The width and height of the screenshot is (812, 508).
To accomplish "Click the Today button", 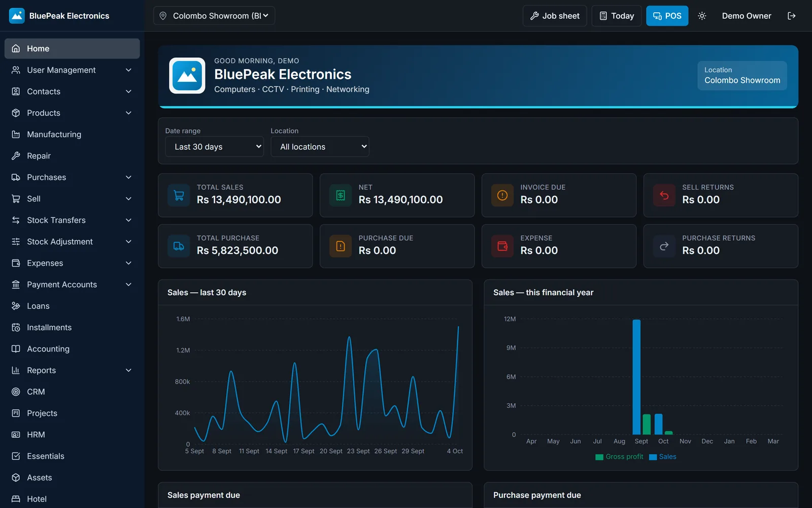I will [617, 16].
